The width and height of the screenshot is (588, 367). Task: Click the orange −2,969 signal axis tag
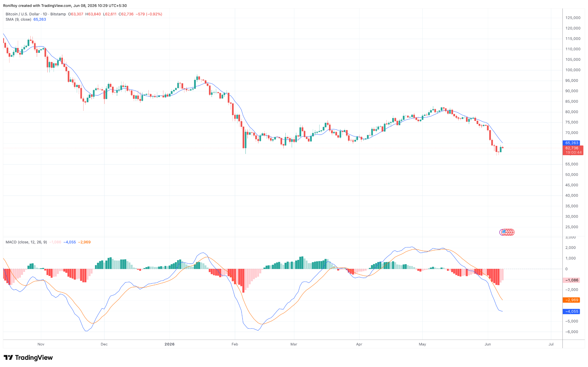571,300
